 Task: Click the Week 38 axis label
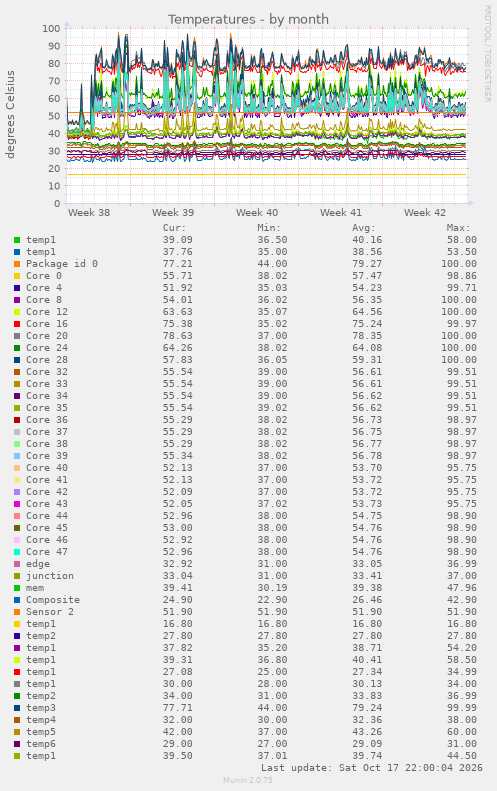89,212
